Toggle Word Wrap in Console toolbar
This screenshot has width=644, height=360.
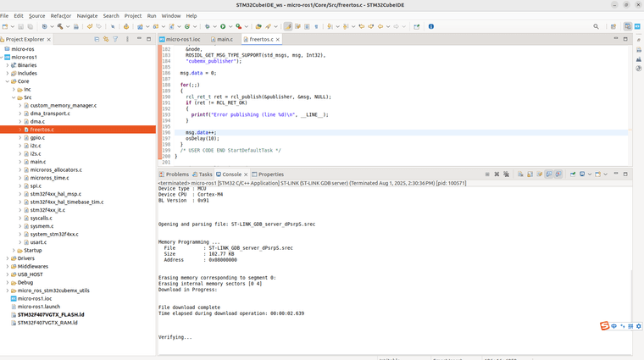[x=539, y=174]
